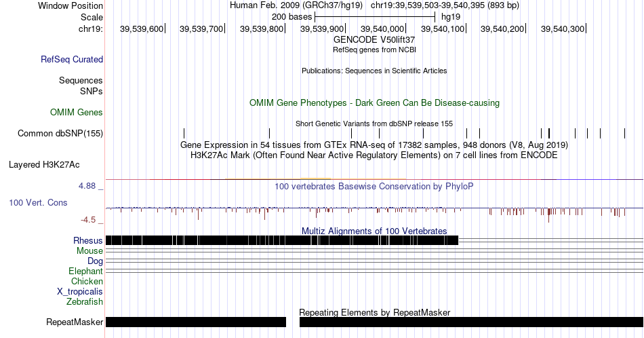Click the rightmost SNP tick in Common dbSNP track
This screenshot has width=644, height=338.
625,133
